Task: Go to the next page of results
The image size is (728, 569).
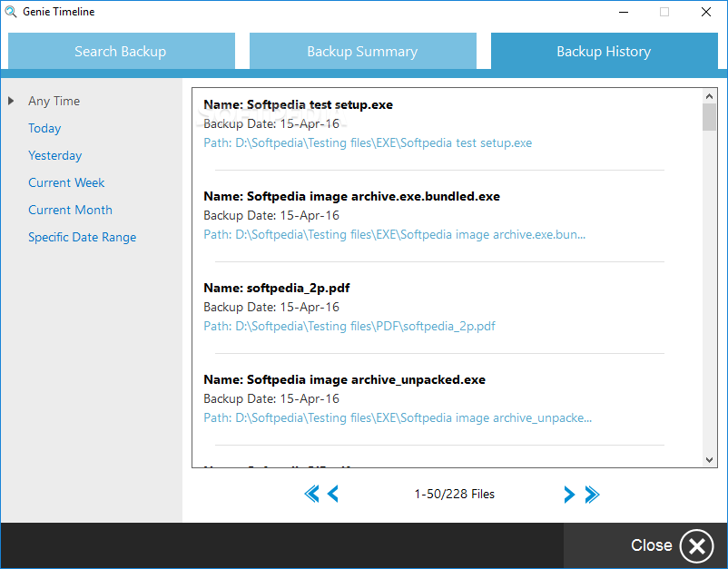Action: pyautogui.click(x=569, y=495)
